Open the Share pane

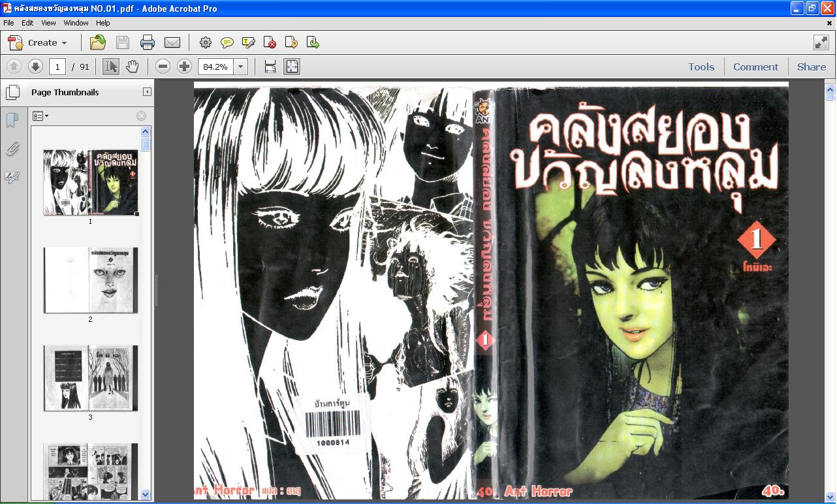(x=812, y=67)
